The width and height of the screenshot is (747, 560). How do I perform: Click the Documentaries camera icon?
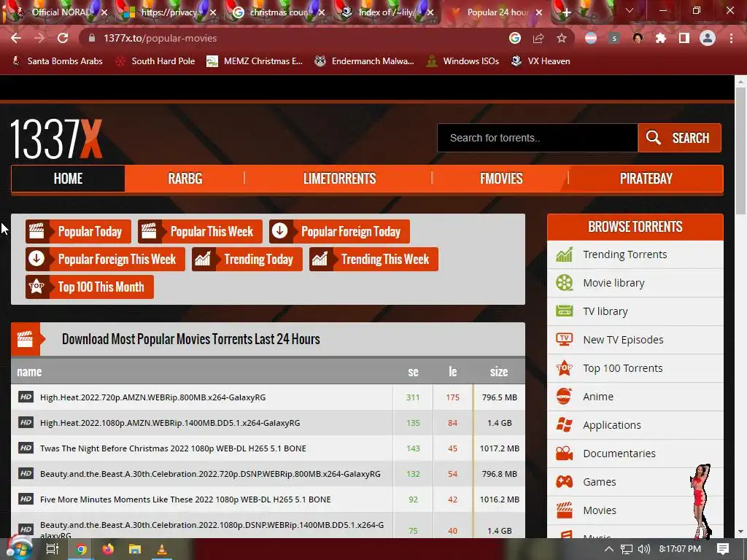pyautogui.click(x=565, y=454)
